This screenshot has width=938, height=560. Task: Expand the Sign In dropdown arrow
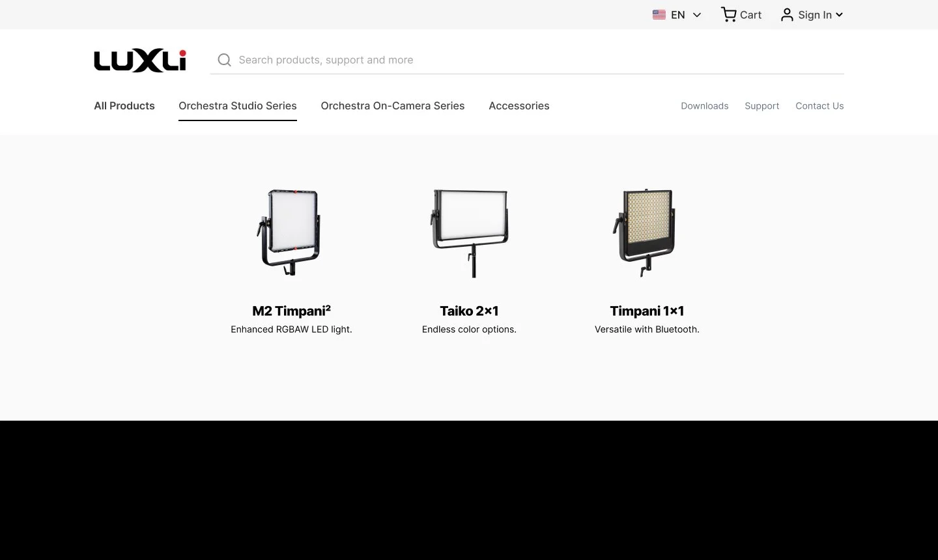point(839,14)
